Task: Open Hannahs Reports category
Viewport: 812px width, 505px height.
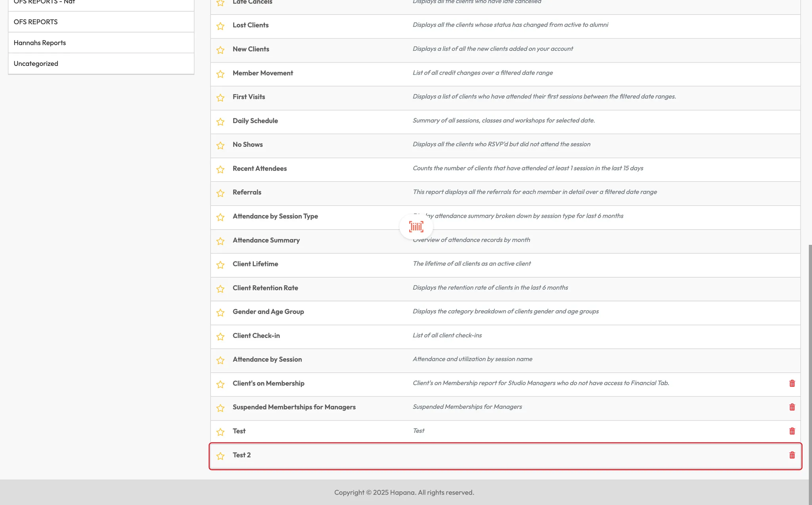Action: [x=40, y=43]
